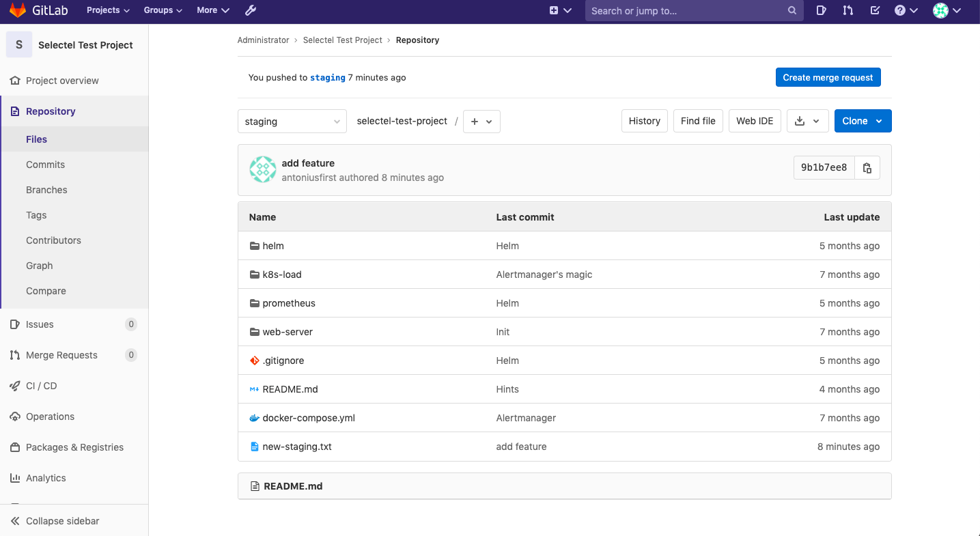Image resolution: width=980 pixels, height=536 pixels.
Task: Open the docker-compose.yml file name
Action: point(309,418)
